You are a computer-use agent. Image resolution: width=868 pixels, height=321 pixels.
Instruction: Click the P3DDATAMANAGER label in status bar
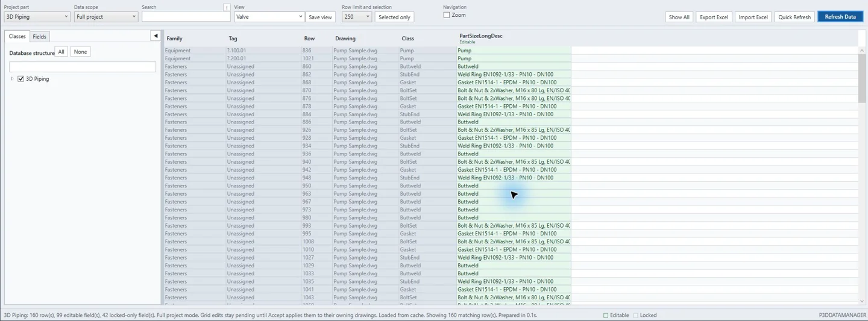842,315
